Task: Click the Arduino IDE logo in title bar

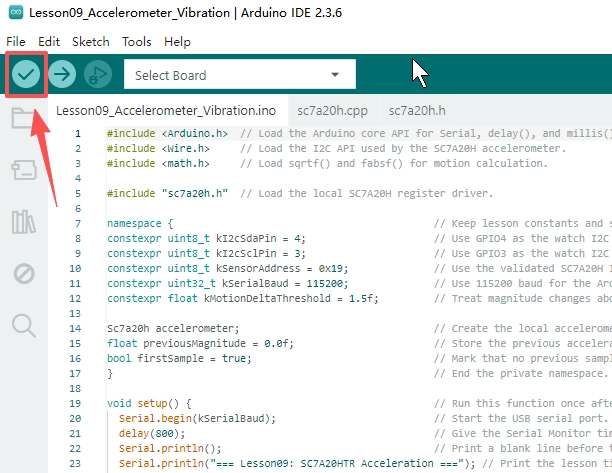Action: point(16,12)
